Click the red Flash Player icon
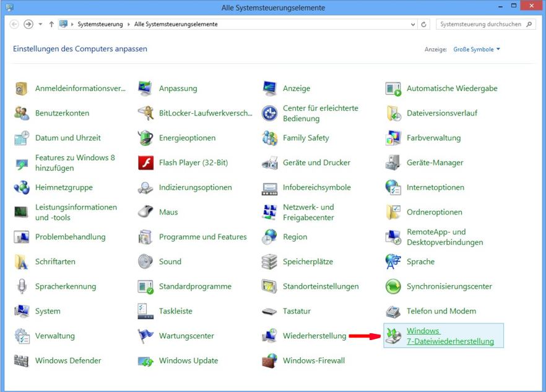Image resolution: width=546 pixels, height=392 pixels. pos(145,163)
